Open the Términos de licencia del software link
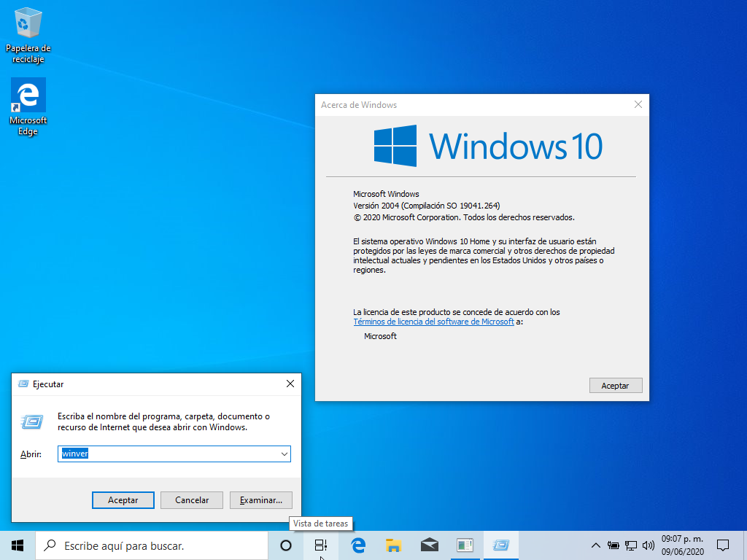Screen dimensions: 747x560 [x=433, y=322]
